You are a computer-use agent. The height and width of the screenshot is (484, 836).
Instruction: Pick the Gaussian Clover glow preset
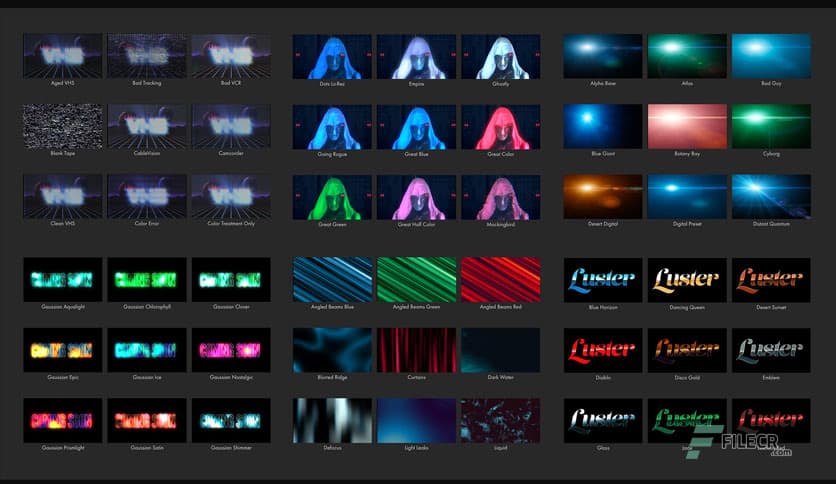pos(231,280)
